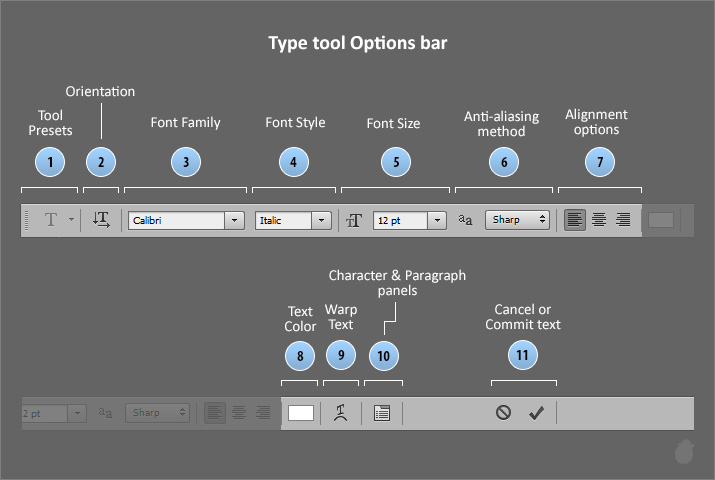This screenshot has height=480, width=715.
Task: Cancel the current text edits
Action: coord(503,412)
